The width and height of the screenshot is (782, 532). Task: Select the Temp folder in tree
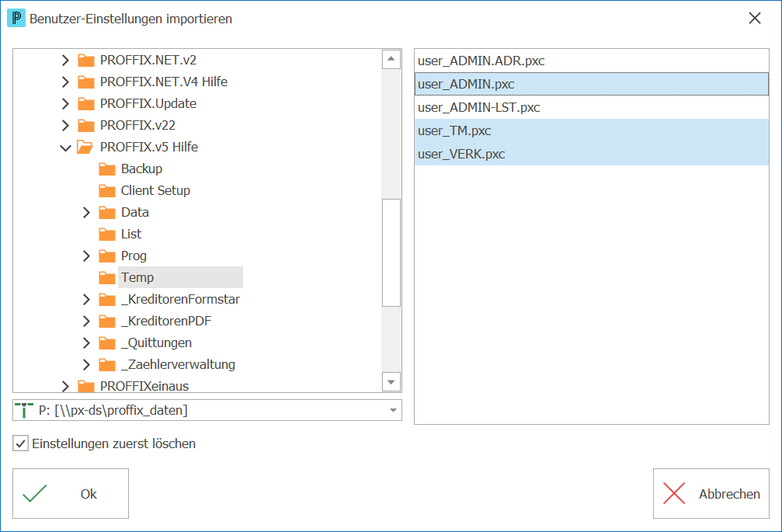coord(137,278)
